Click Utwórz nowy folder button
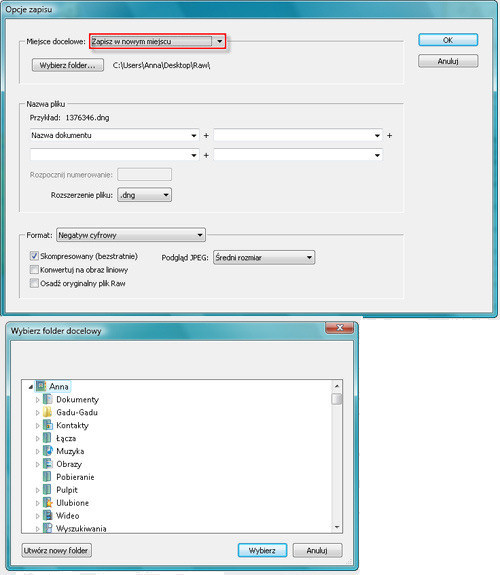This screenshot has height=575, width=500. (56, 550)
